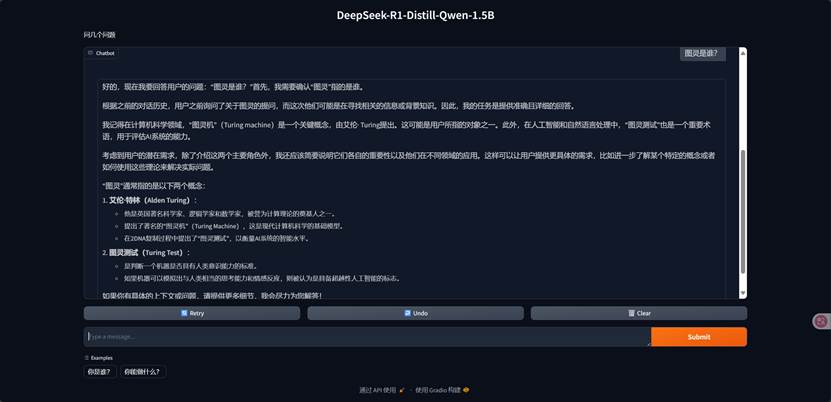The width and height of the screenshot is (831, 402).
Task: Click the Examples label icon
Action: click(87, 358)
